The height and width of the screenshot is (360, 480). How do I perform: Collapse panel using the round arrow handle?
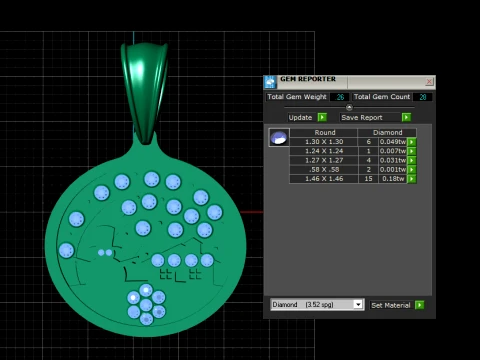tap(349, 107)
